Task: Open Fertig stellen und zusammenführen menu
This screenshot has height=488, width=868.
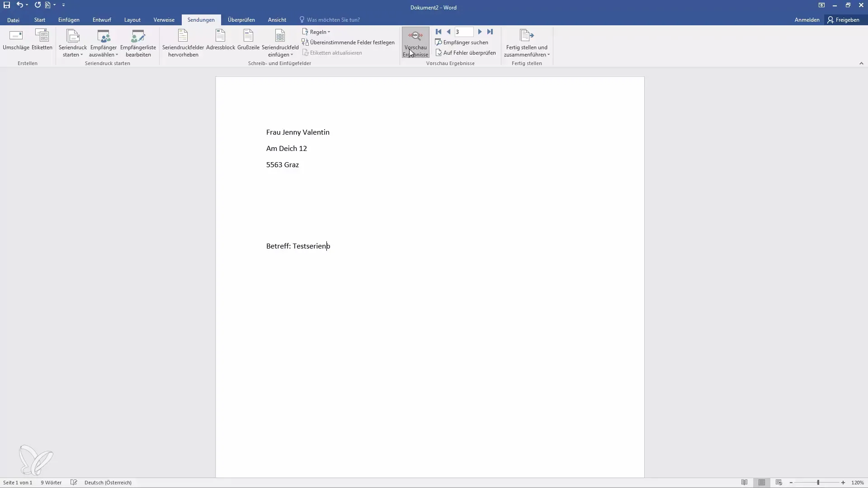Action: [527, 43]
